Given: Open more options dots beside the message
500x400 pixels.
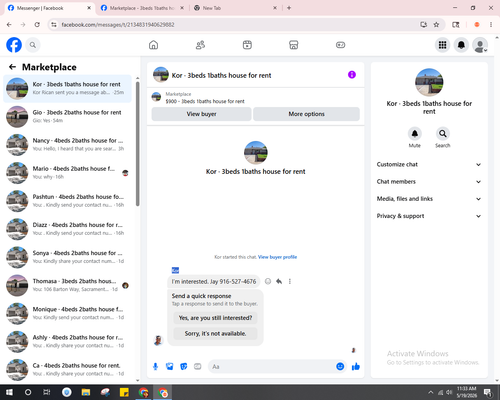Looking at the screenshot, I should (x=290, y=281).
